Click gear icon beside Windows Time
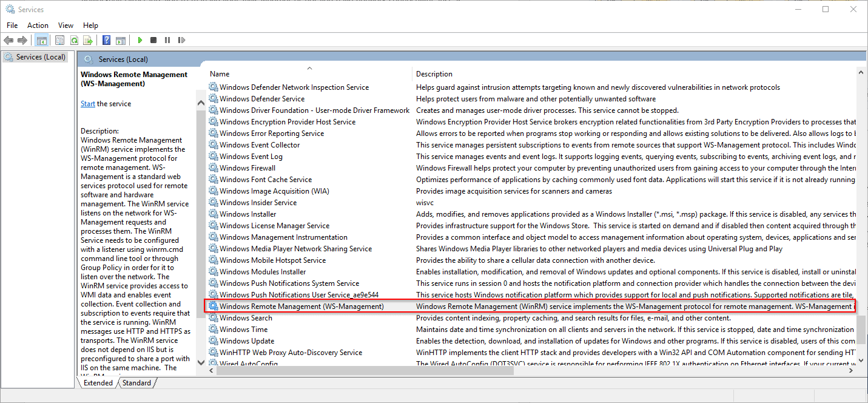 tap(214, 330)
